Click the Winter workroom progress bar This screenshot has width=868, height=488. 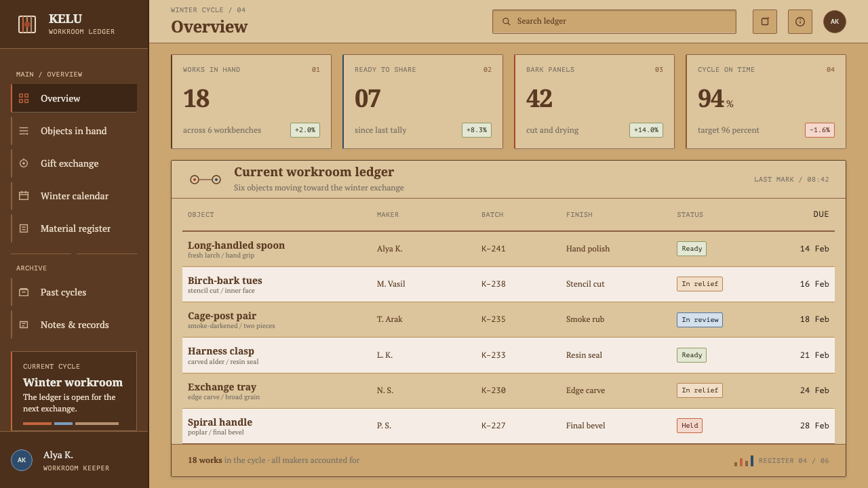point(71,424)
